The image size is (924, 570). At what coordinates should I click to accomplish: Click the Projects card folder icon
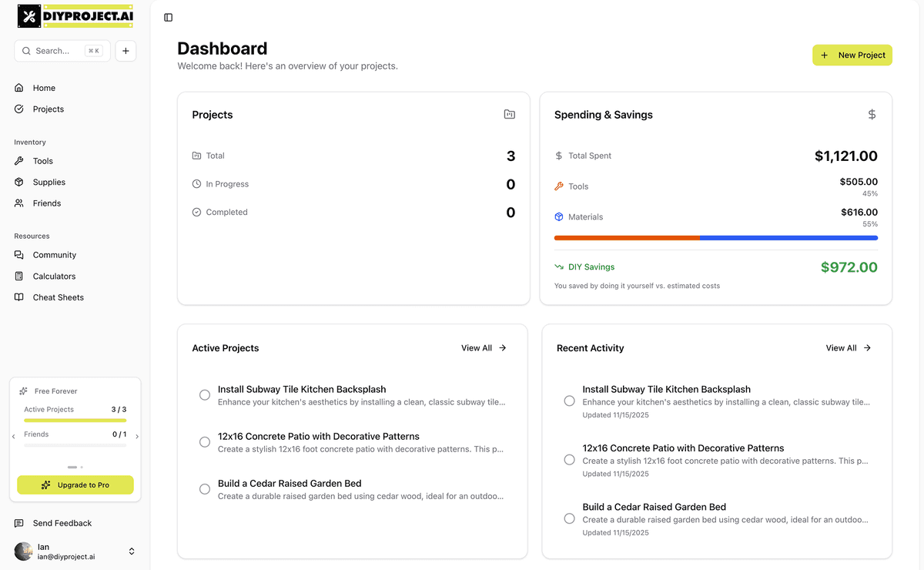point(509,114)
